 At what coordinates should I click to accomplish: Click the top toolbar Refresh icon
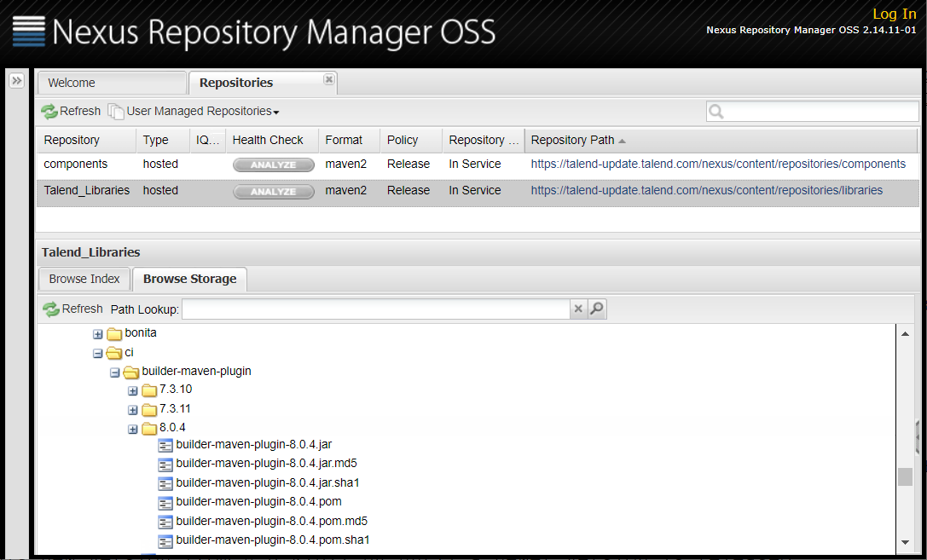pos(49,112)
